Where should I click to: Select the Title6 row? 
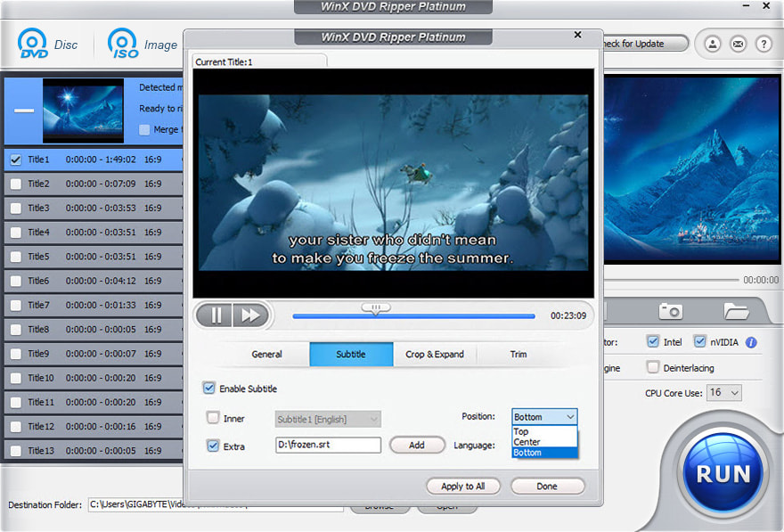click(x=94, y=281)
